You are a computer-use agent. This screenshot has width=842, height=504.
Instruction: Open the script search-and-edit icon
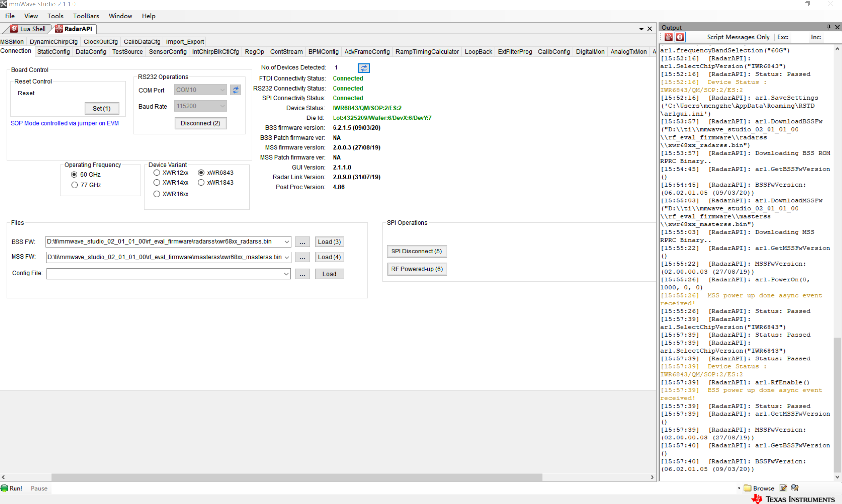coord(795,488)
